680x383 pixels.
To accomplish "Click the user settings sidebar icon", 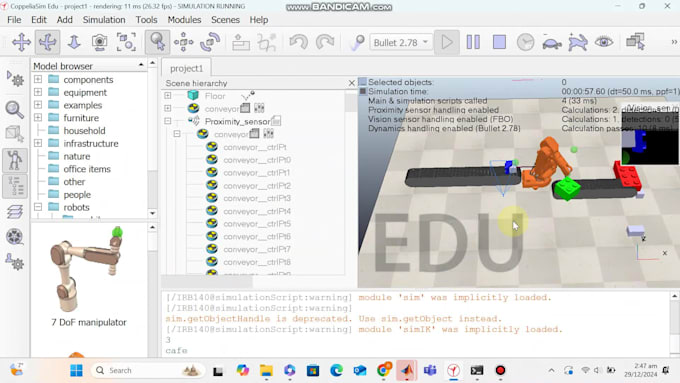I will coord(15,262).
